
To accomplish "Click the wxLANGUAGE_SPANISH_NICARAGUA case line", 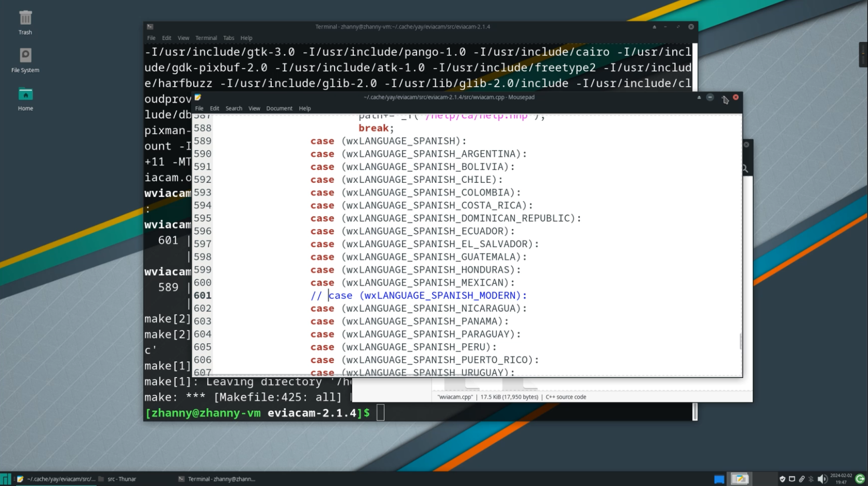I will [x=419, y=308].
